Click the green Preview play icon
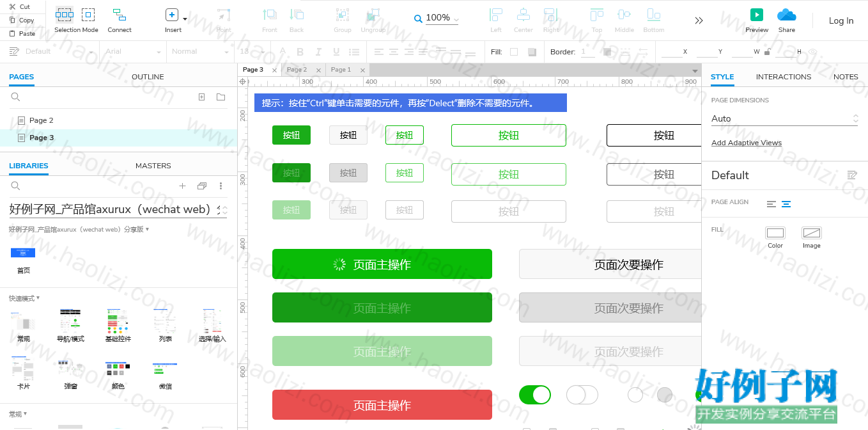Screen dimensions: 868x430 tap(757, 15)
